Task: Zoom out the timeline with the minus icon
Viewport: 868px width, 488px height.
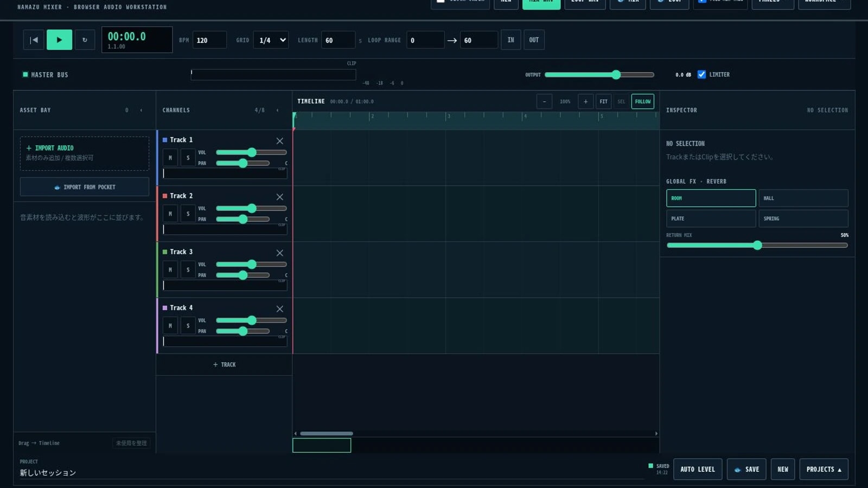Action: [x=544, y=101]
